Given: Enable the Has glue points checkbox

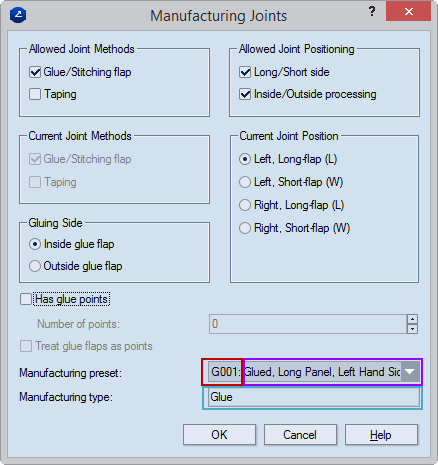Looking at the screenshot, I should [26, 299].
